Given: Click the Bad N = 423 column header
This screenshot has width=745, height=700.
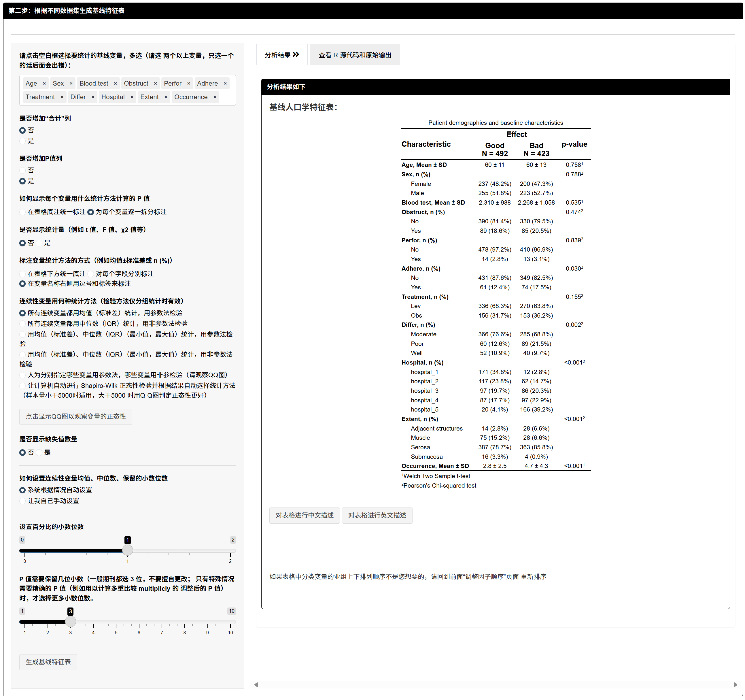Looking at the screenshot, I should pos(536,150).
